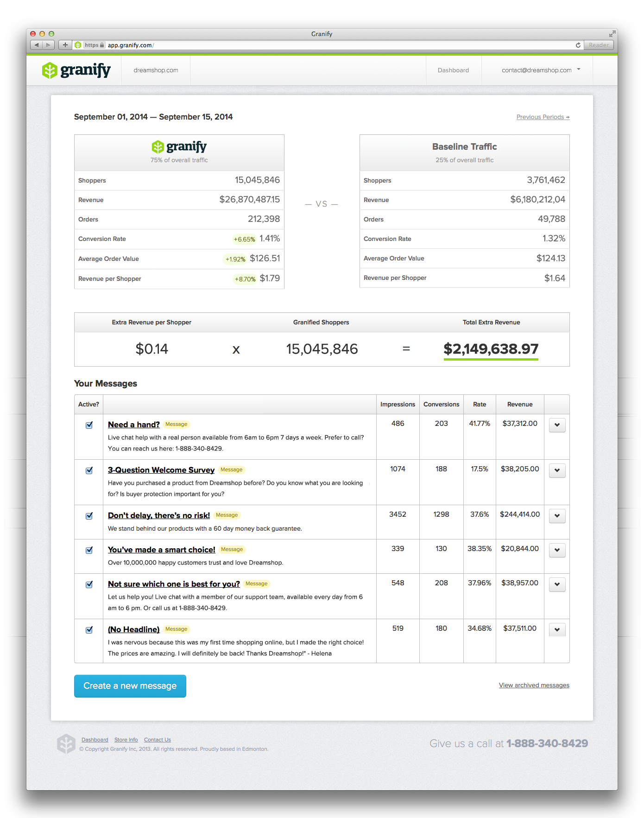Disable the Not sure which one message
The height and width of the screenshot is (818, 644).
tap(89, 584)
